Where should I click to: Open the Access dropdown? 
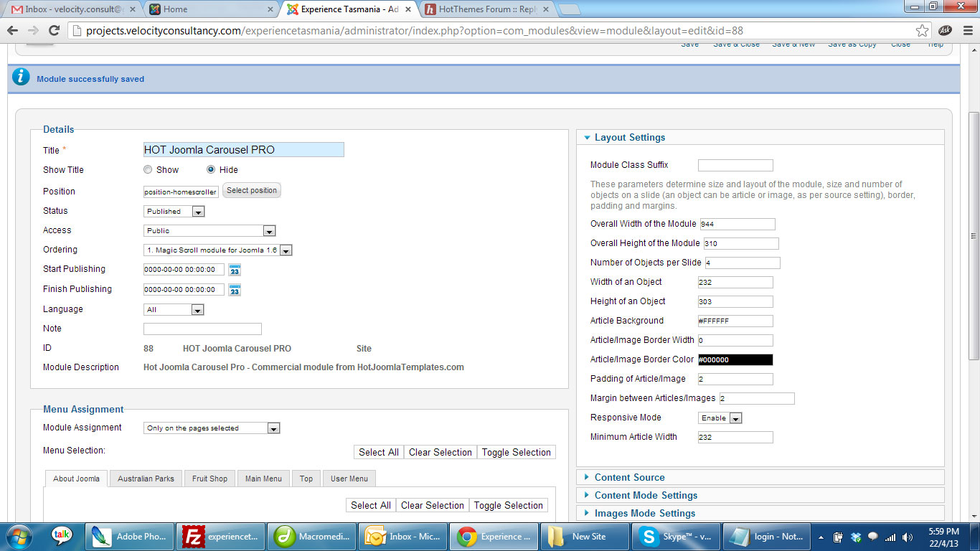(x=209, y=231)
